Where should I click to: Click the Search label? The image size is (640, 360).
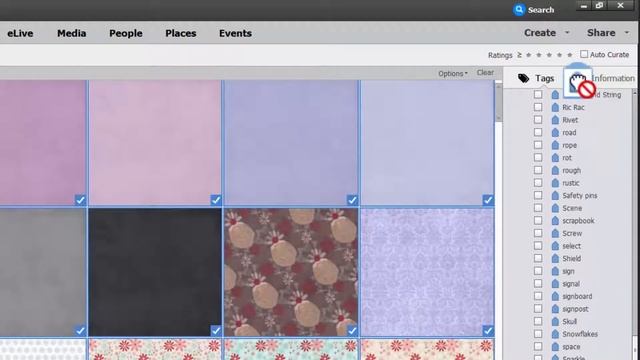click(540, 10)
